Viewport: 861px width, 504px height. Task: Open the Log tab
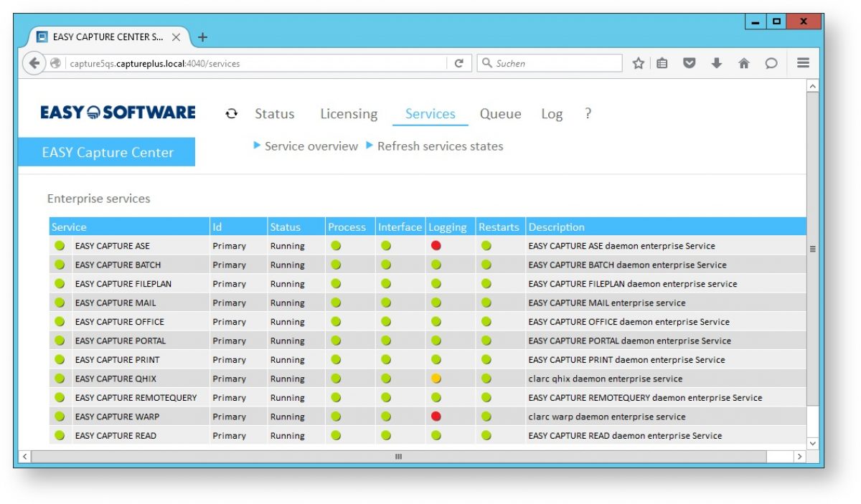coord(551,114)
